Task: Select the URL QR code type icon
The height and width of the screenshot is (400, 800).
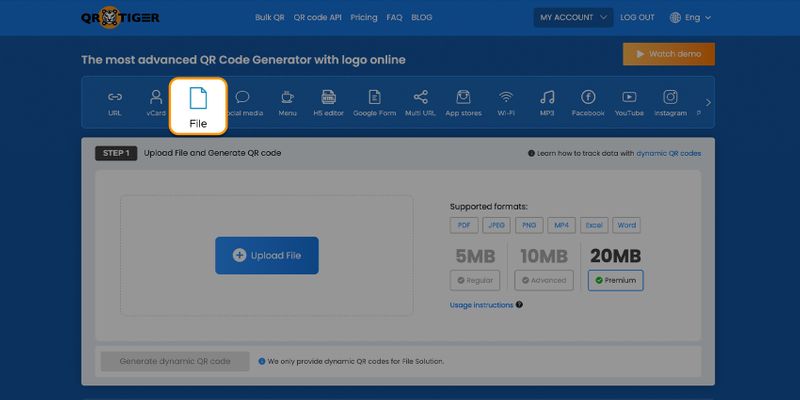Action: pyautogui.click(x=115, y=102)
